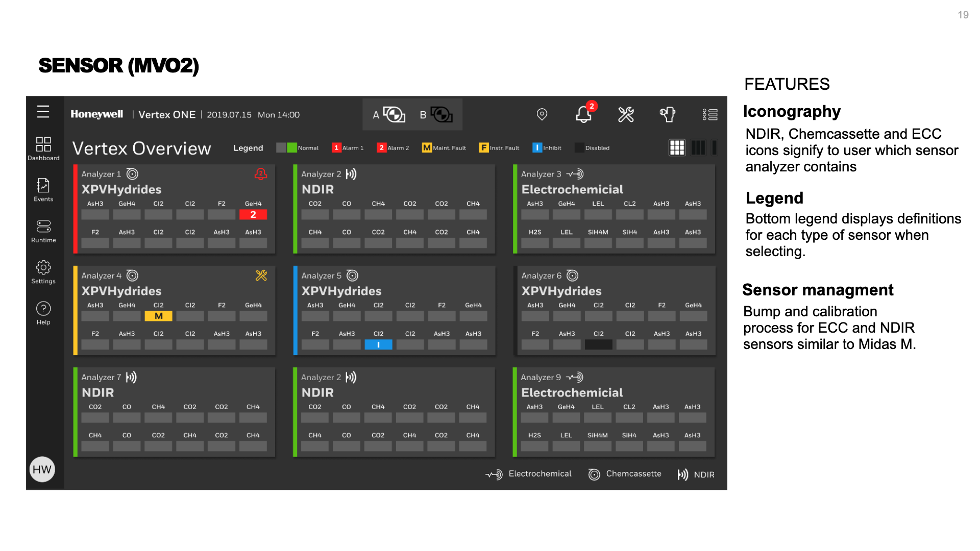Open Settings in the sidebar
This screenshot has height=551, width=980.
point(43,272)
